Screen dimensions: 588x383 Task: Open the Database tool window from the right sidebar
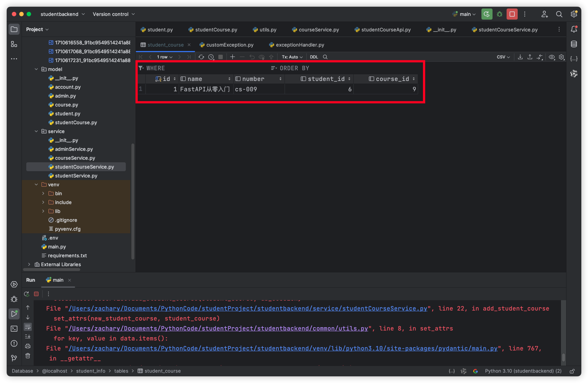[574, 44]
